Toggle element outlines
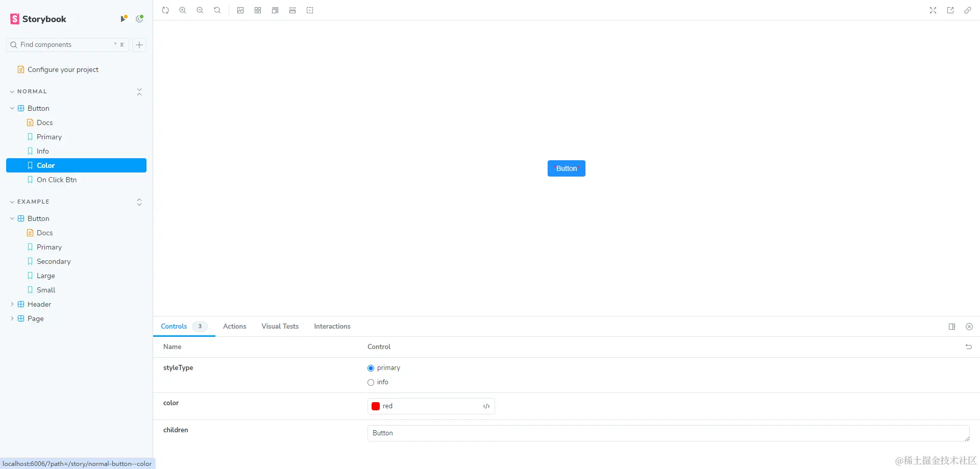Image resolution: width=980 pixels, height=469 pixels. click(310, 10)
